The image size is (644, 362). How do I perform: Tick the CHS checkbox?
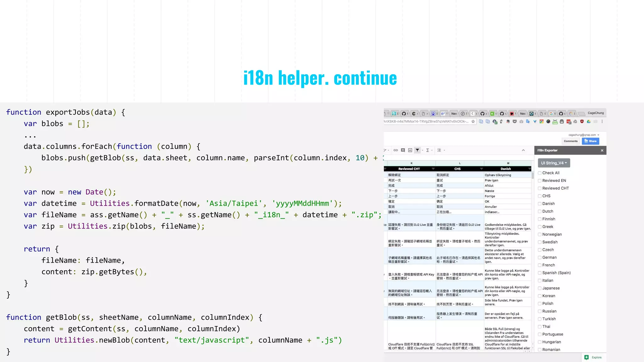540,196
